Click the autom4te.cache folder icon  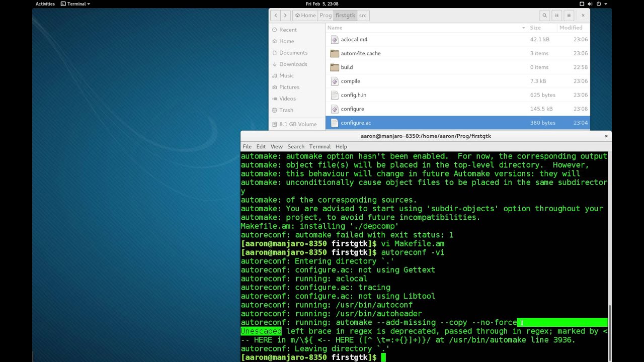pos(335,53)
